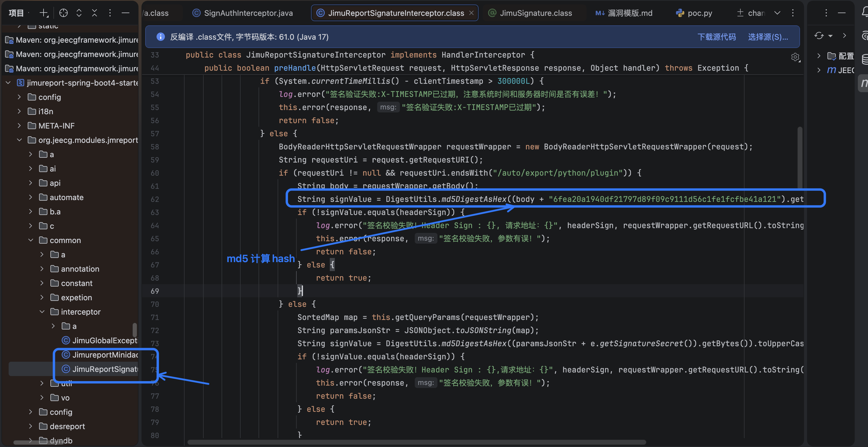Switch to JimuSignature.class tab
The height and width of the screenshot is (447, 868).
pos(530,13)
